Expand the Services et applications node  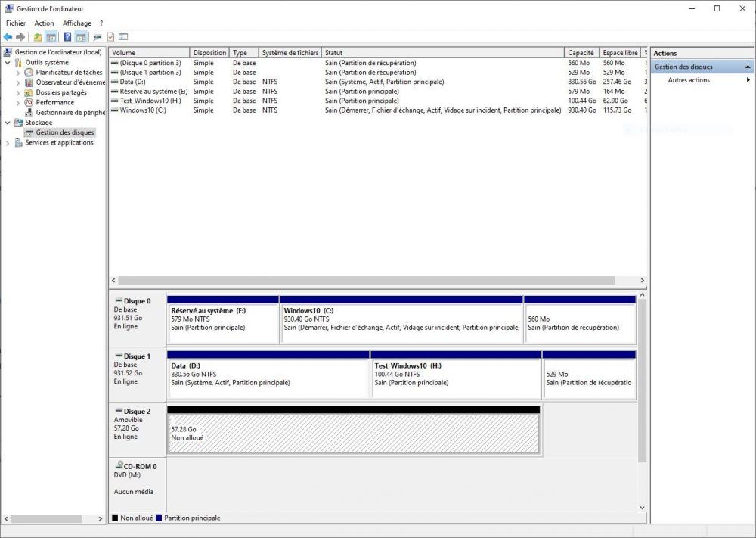coord(8,142)
